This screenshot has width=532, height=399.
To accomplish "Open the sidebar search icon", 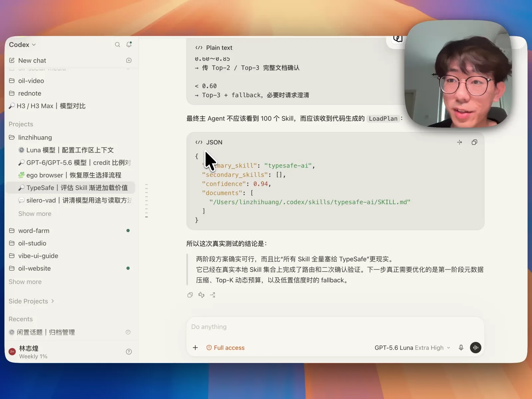I will click(x=117, y=45).
